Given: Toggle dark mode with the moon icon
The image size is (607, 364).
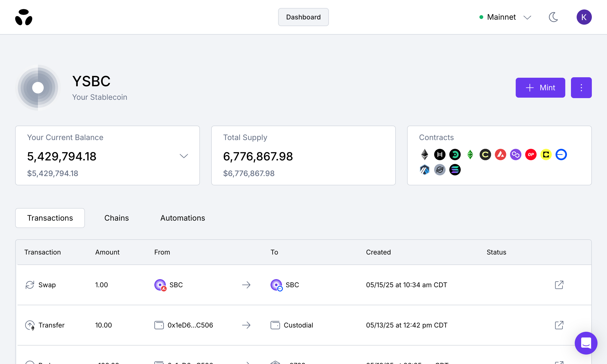Looking at the screenshot, I should pyautogui.click(x=553, y=17).
